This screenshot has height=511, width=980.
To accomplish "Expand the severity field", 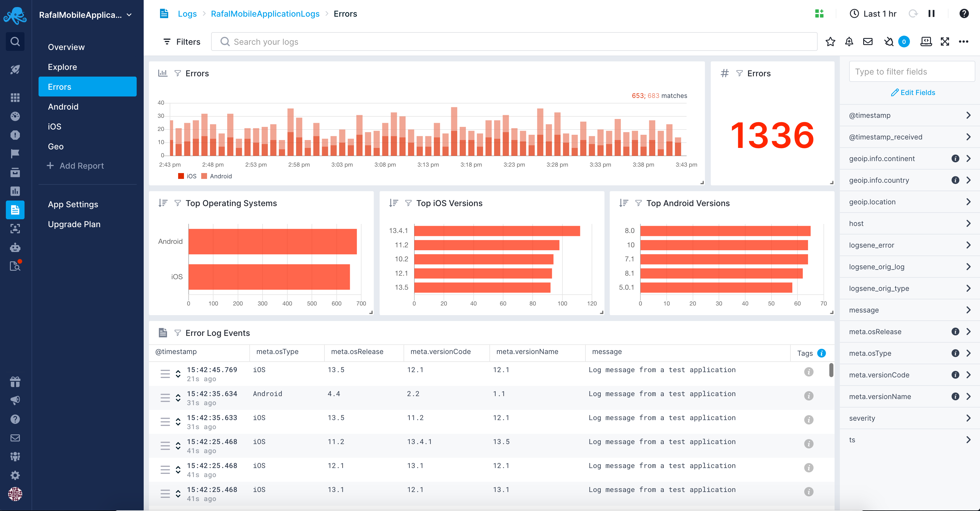I will tap(969, 418).
